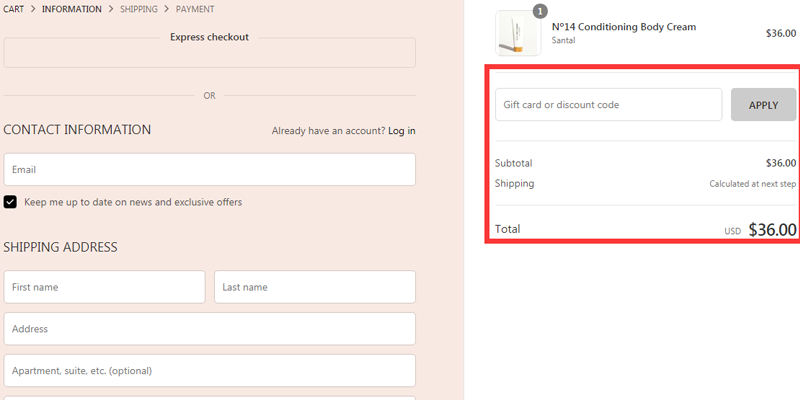Focus the Gift card or discount code field
This screenshot has width=800, height=400.
click(609, 105)
